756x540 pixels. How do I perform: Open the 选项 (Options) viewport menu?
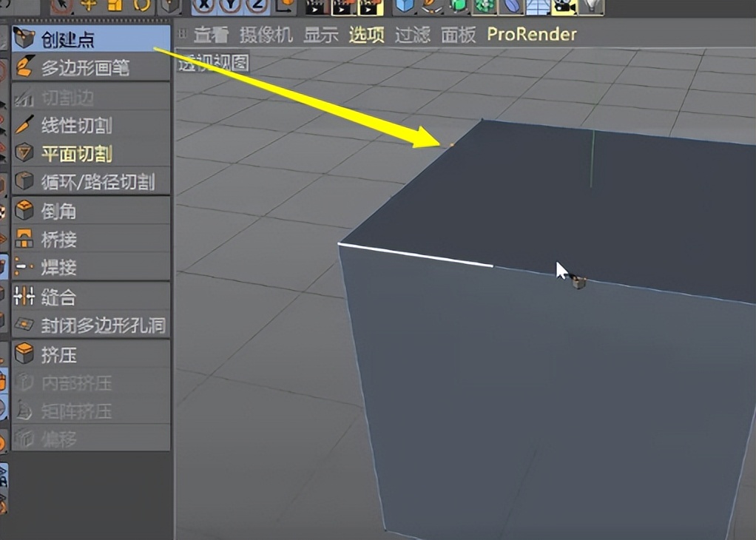pyautogui.click(x=365, y=34)
